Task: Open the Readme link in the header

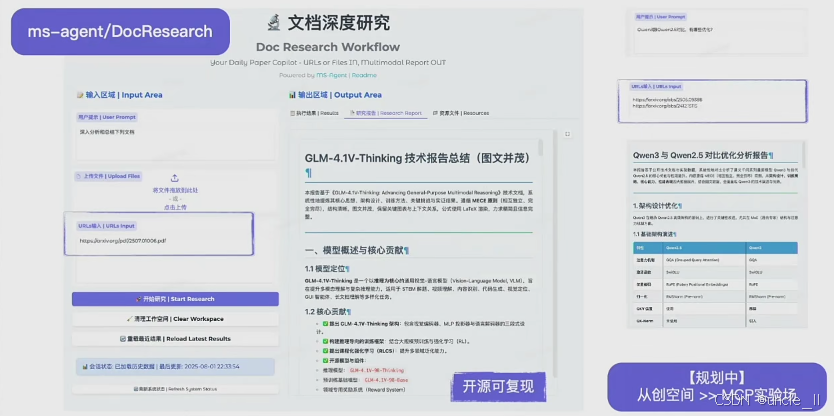Action: (x=364, y=76)
